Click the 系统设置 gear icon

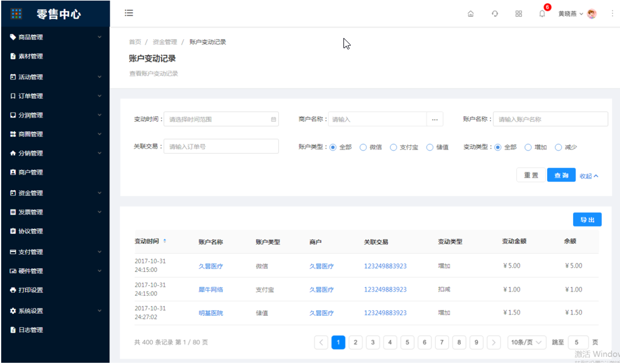click(x=13, y=311)
